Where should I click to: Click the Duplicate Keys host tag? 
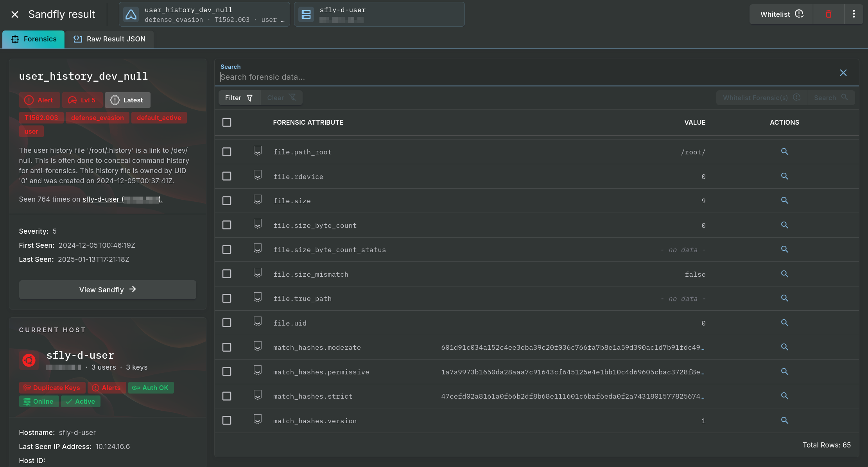click(x=52, y=388)
